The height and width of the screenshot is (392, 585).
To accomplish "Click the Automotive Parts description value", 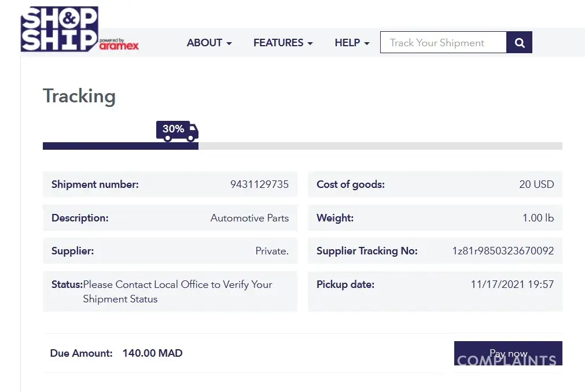I will pyautogui.click(x=249, y=218).
